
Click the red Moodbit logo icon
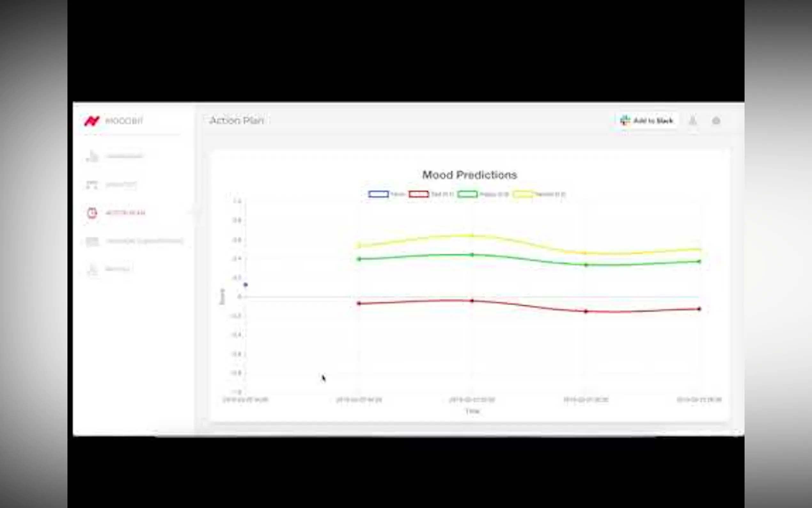[x=92, y=121]
